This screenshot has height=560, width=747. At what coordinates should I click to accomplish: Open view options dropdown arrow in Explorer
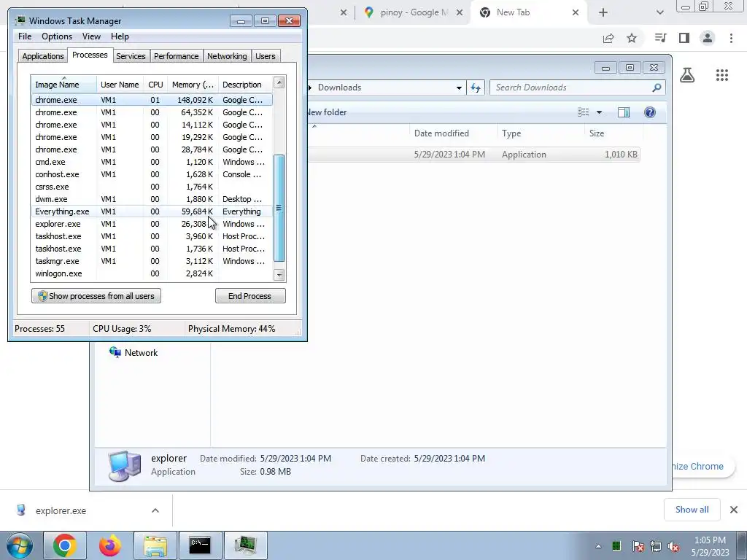coord(600,112)
